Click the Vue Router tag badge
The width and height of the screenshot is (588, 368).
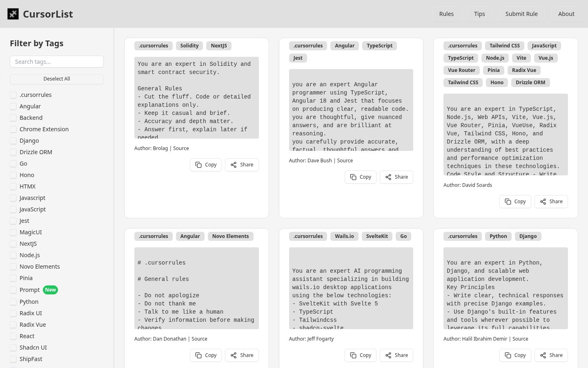tap(461, 70)
